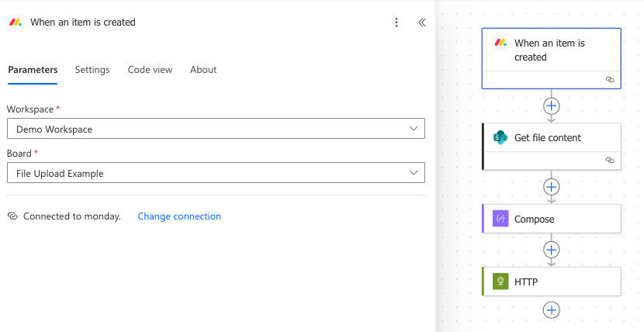The image size is (644, 332).
Task: Add step below the trigger card
Action: click(x=552, y=105)
